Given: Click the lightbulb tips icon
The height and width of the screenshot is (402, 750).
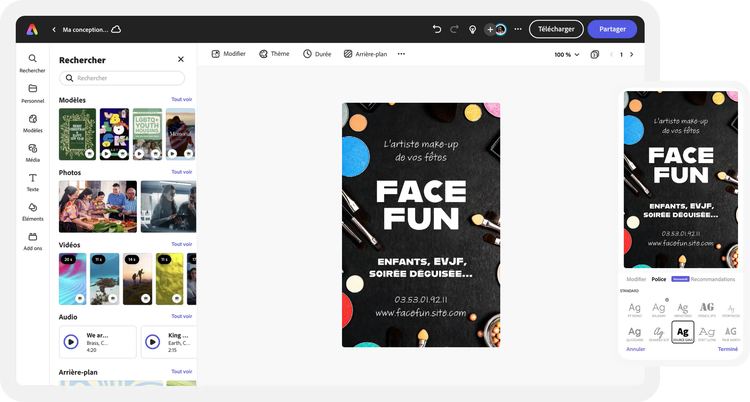Looking at the screenshot, I should (x=473, y=29).
